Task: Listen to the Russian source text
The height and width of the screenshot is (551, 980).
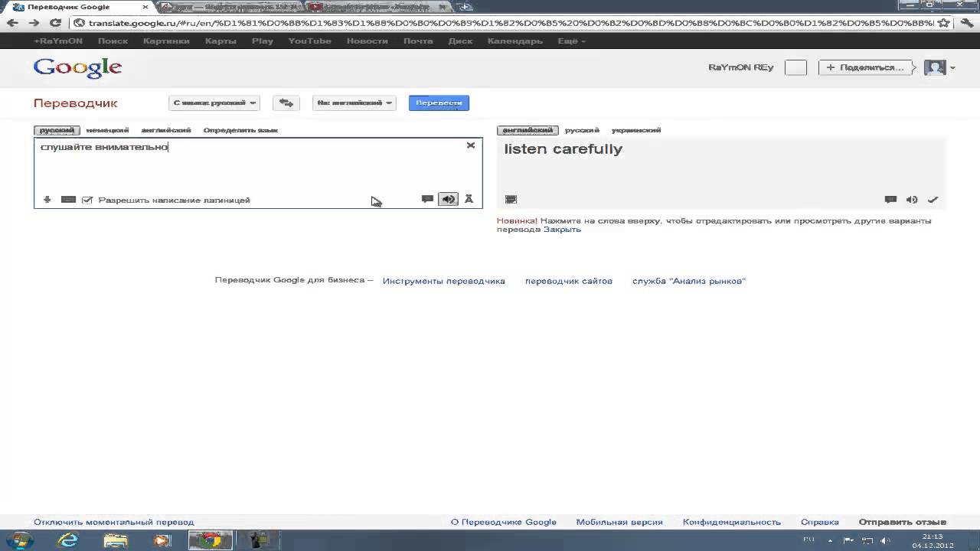Action: click(x=448, y=199)
